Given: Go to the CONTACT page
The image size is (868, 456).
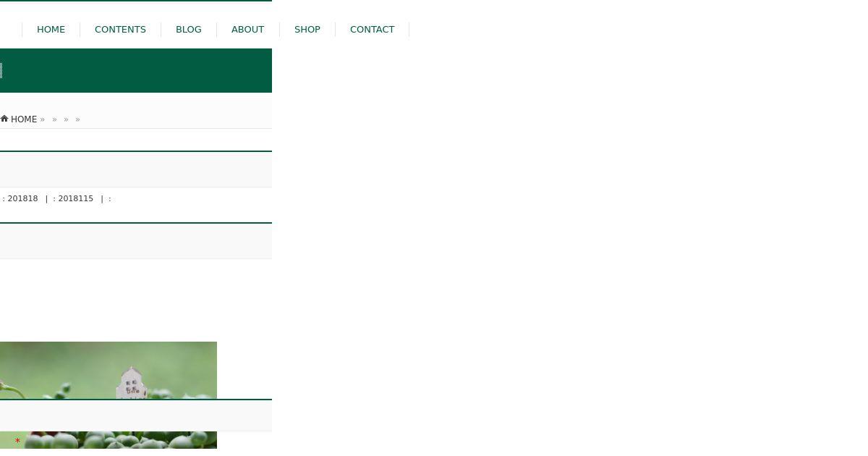Looking at the screenshot, I should 373,30.
